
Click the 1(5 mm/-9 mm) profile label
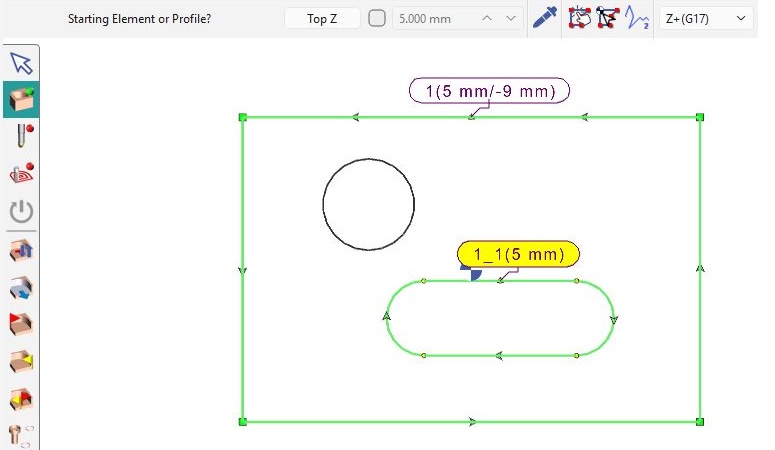489,91
